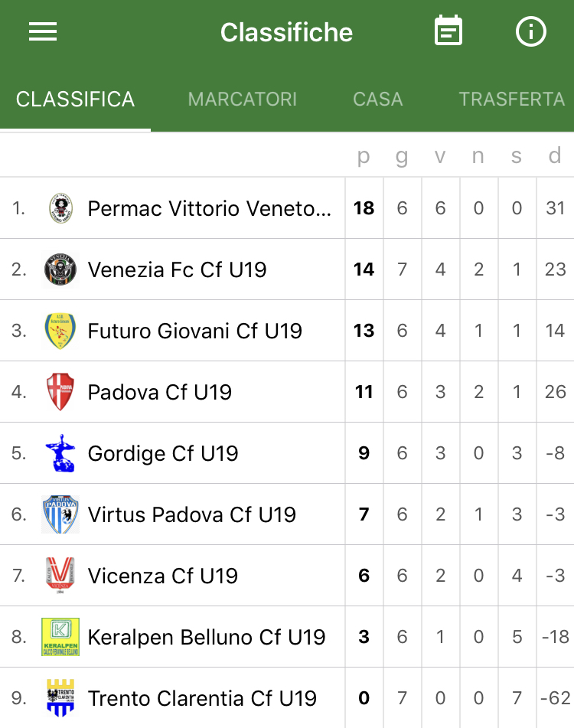
Task: Select the points column header p
Action: coord(364,156)
